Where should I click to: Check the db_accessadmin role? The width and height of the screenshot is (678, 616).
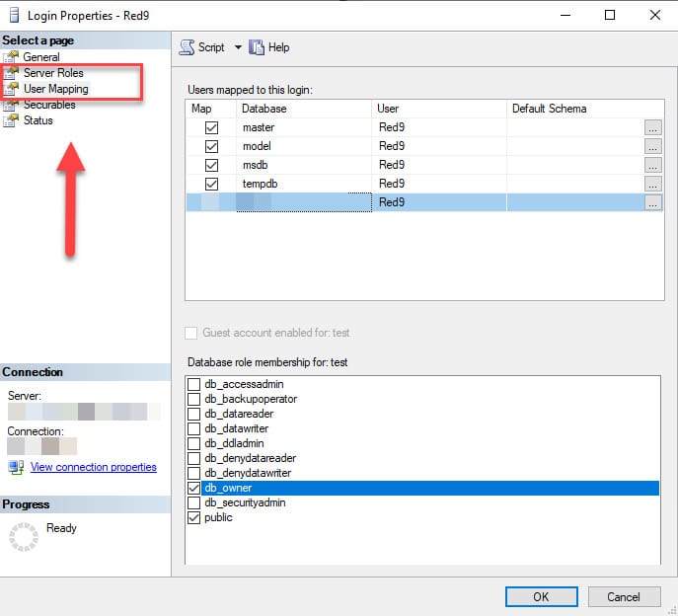pyautogui.click(x=193, y=384)
